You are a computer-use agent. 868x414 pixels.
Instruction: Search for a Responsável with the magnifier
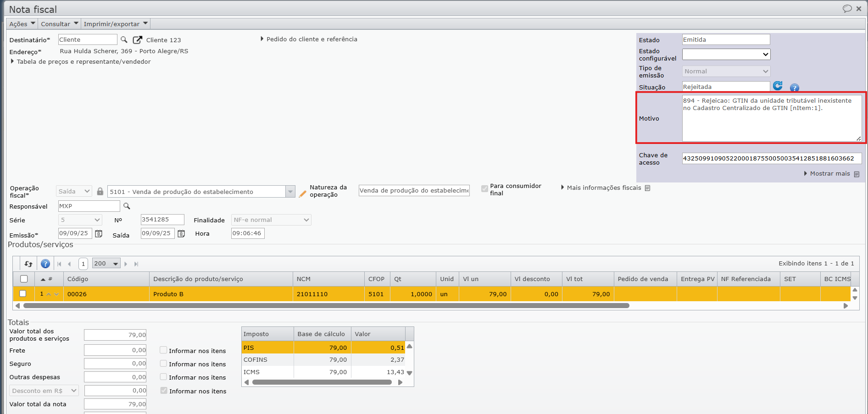pos(127,206)
